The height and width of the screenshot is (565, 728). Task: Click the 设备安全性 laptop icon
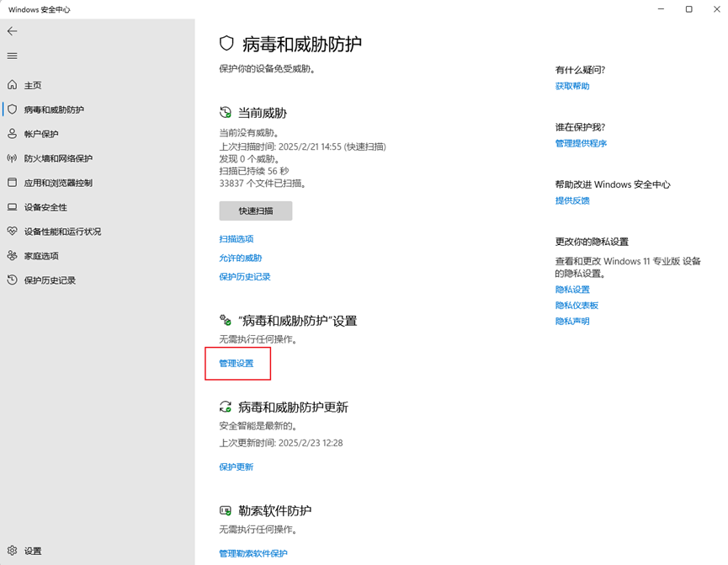(12, 207)
